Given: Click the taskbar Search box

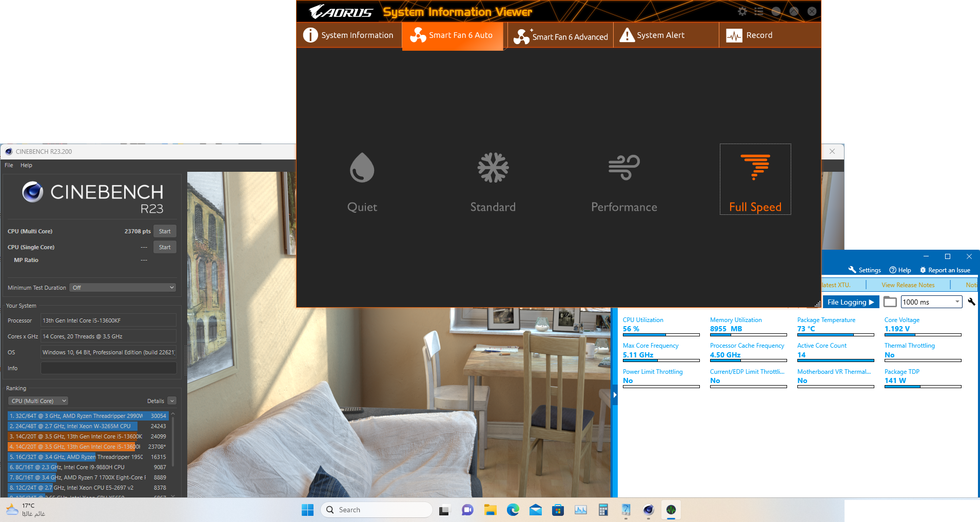Looking at the screenshot, I should pyautogui.click(x=377, y=510).
